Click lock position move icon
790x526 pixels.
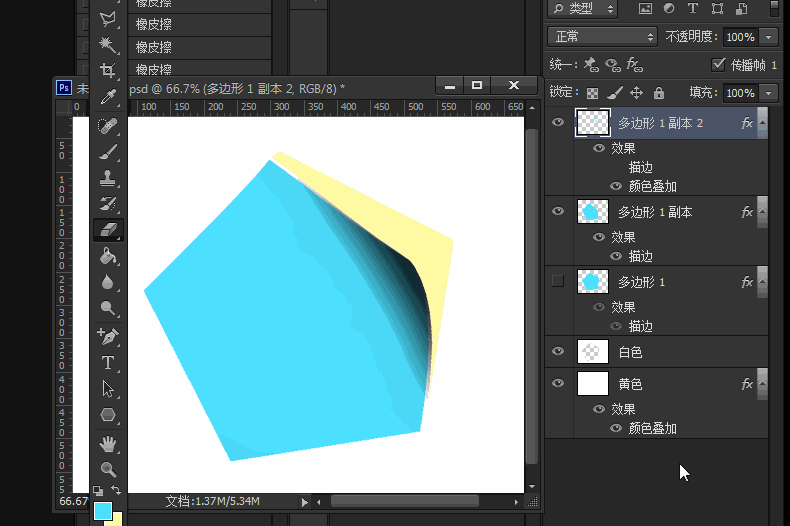pos(636,93)
